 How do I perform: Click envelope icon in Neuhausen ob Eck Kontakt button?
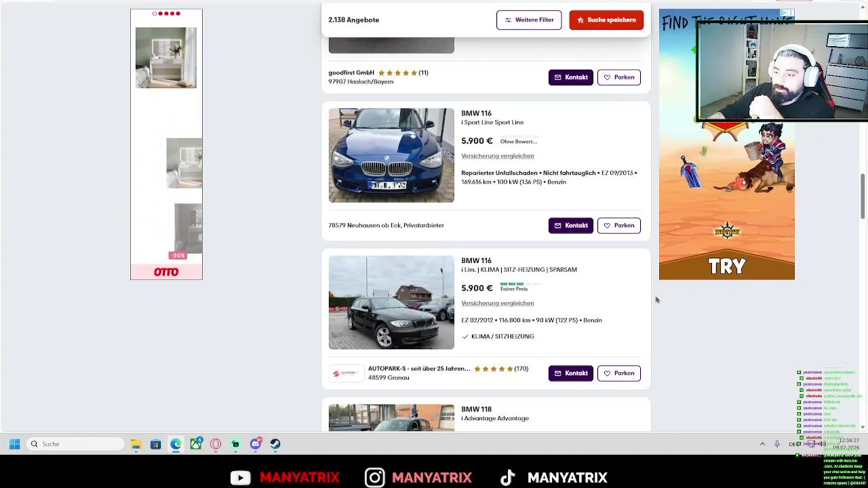pos(558,226)
